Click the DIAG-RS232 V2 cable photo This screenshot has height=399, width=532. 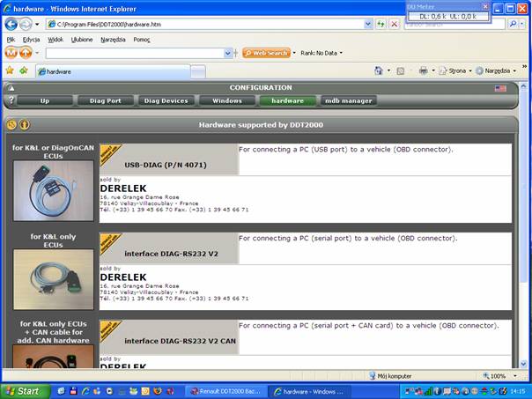click(x=53, y=279)
